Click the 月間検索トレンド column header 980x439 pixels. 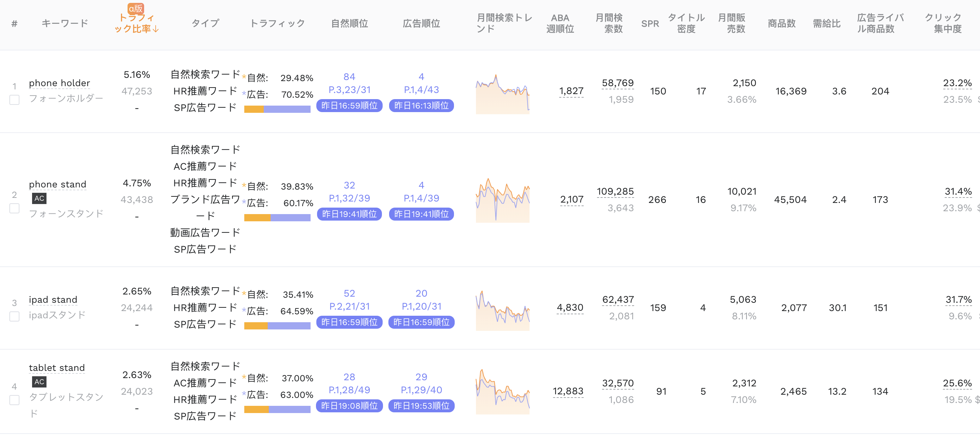point(504,23)
